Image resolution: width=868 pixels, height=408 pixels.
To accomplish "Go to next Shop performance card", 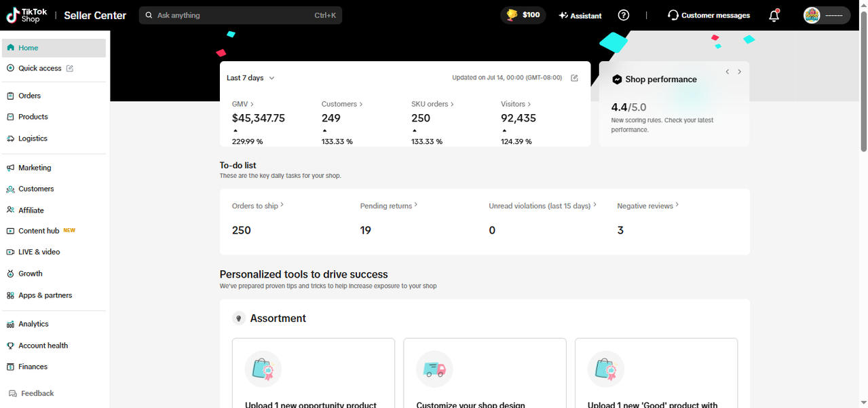I will tap(740, 72).
